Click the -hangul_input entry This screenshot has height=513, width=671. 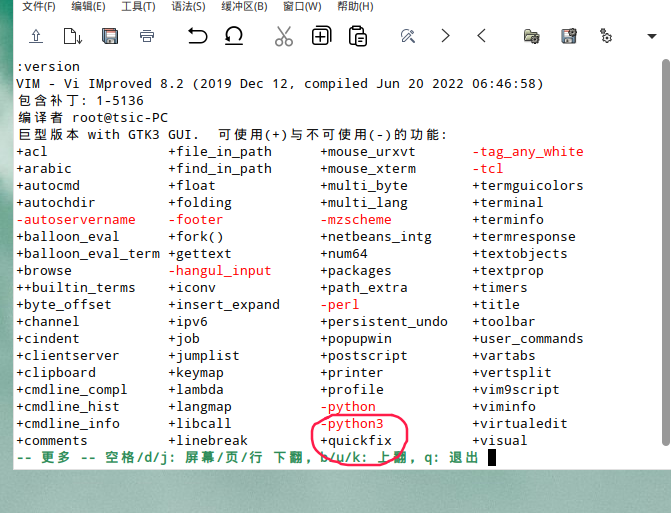click(x=220, y=270)
